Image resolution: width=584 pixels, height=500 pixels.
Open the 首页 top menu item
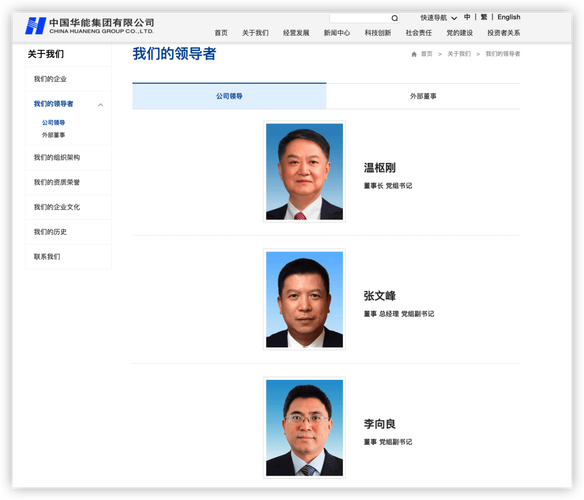(221, 33)
